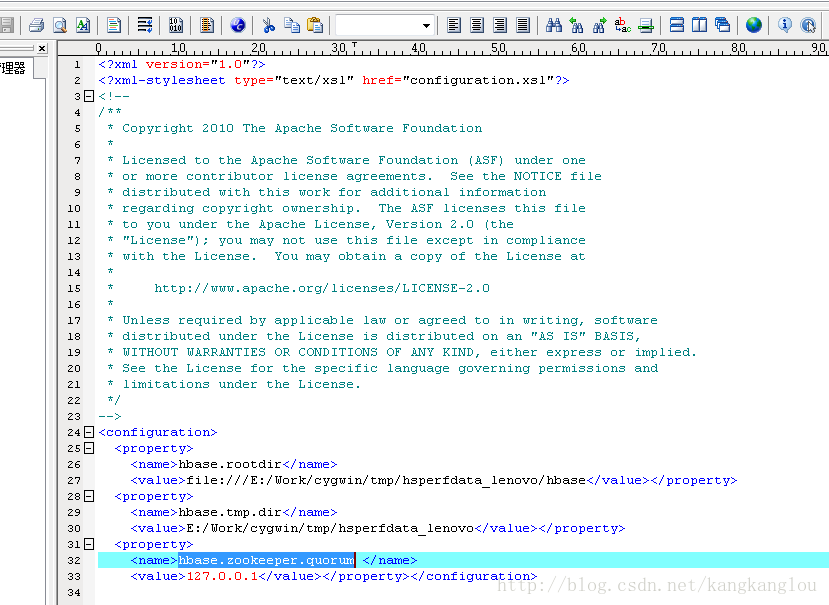The height and width of the screenshot is (605, 829).
Task: Click the Copy icon
Action: [x=292, y=25]
